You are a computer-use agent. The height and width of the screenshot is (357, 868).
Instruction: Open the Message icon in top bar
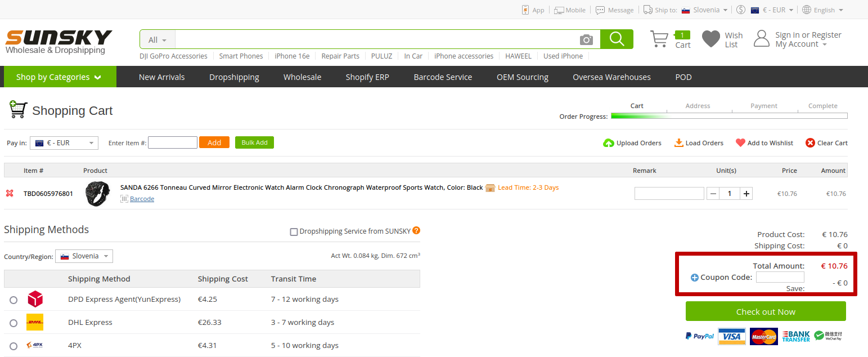click(600, 10)
